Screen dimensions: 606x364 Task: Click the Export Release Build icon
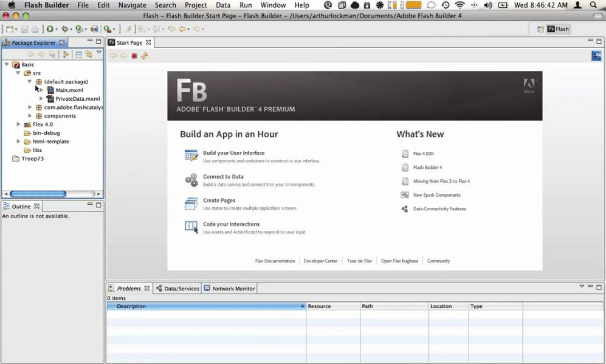click(x=94, y=29)
